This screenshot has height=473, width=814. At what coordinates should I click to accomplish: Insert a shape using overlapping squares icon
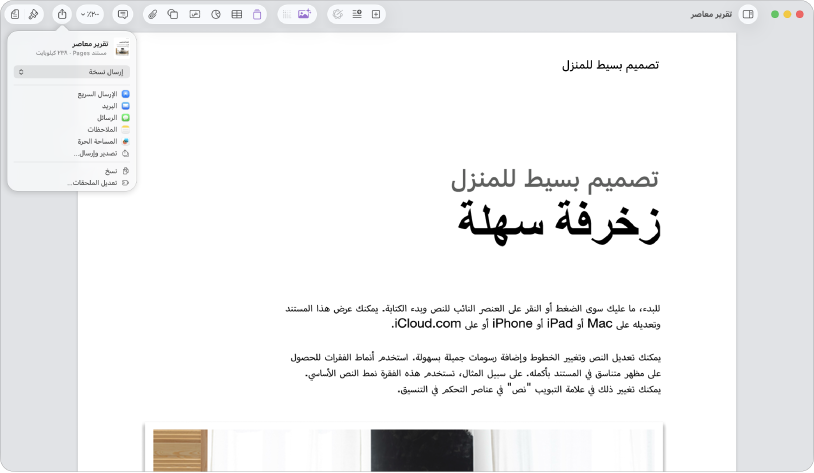(x=173, y=15)
